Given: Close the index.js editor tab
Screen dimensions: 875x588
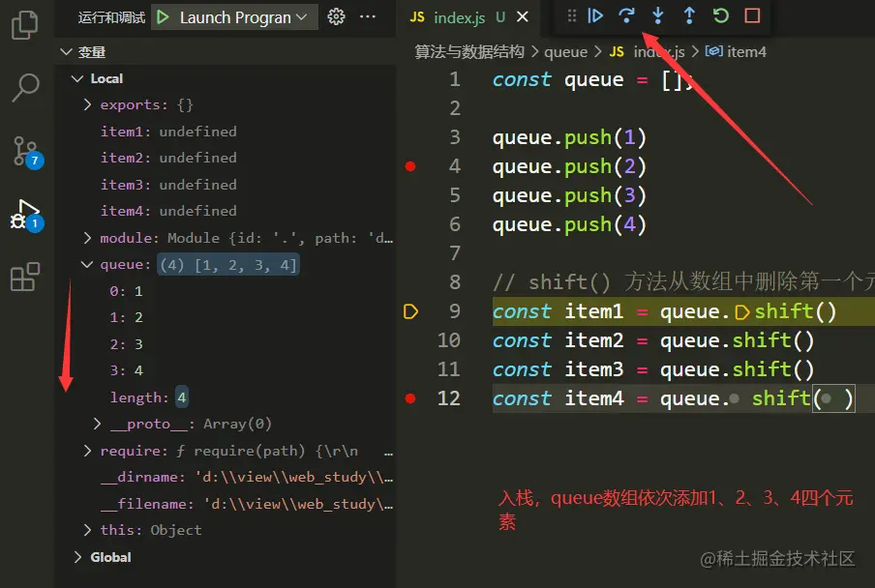Looking at the screenshot, I should [x=523, y=17].
